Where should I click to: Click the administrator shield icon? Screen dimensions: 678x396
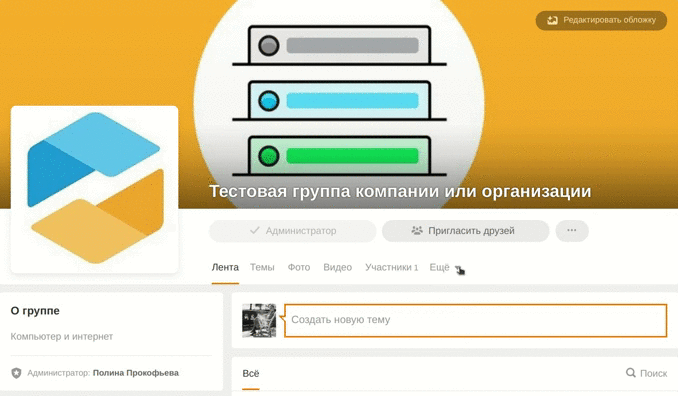[x=16, y=373]
